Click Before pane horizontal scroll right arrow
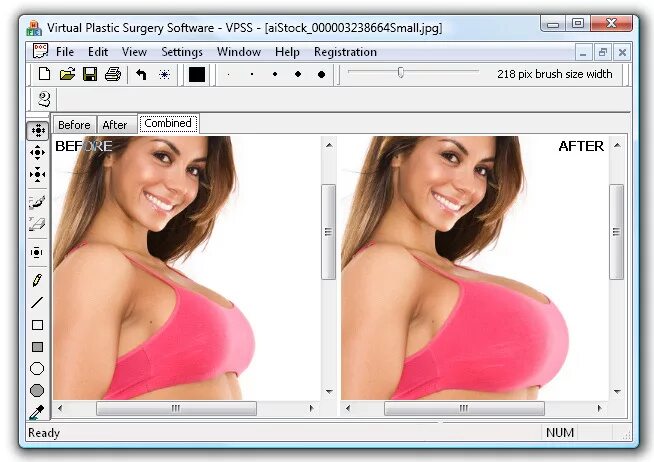 [x=311, y=408]
